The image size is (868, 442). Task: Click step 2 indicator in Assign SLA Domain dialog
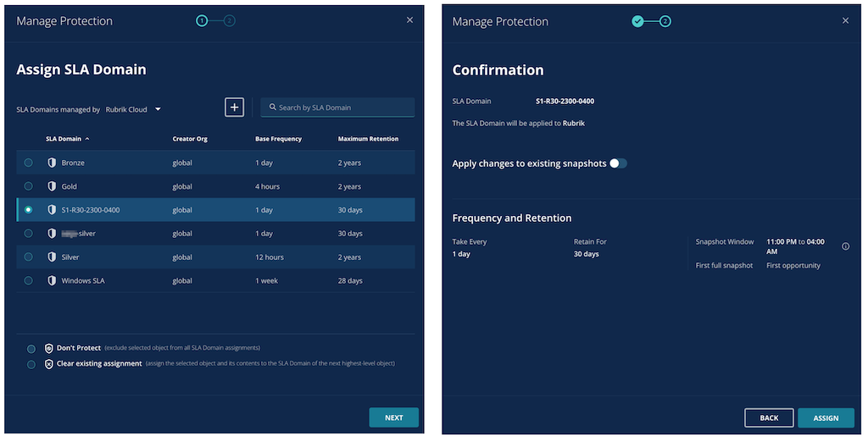(x=229, y=21)
